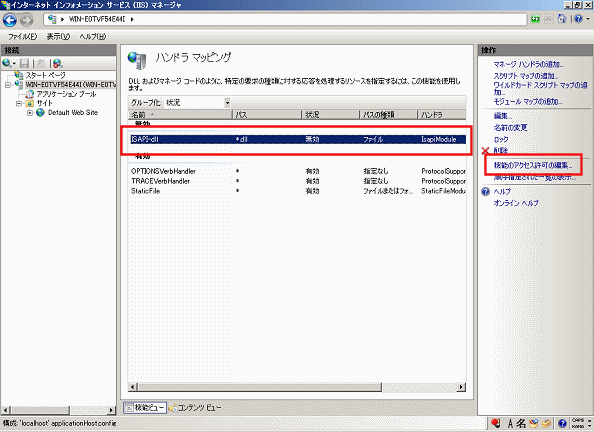Image resolution: width=594 pixels, height=432 pixels.
Task: Collapse the サイト tree node
Action: (19, 103)
